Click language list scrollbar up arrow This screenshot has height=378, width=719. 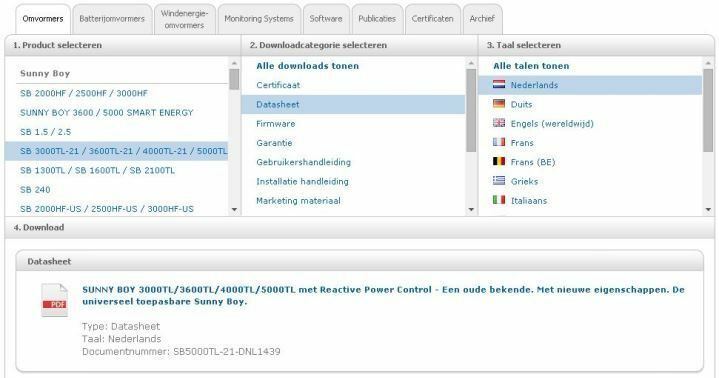(x=708, y=63)
